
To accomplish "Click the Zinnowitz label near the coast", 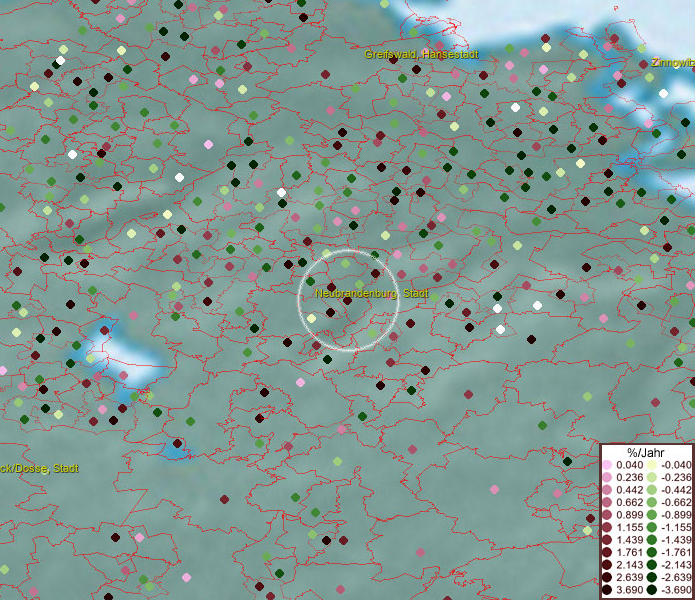I will [672, 62].
